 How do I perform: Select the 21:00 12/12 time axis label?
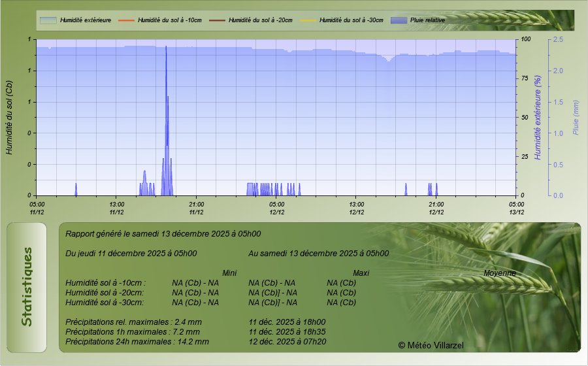[436, 208]
